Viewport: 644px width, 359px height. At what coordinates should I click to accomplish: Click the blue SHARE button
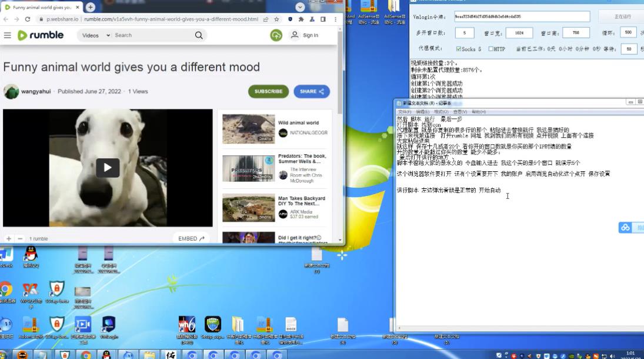(312, 91)
